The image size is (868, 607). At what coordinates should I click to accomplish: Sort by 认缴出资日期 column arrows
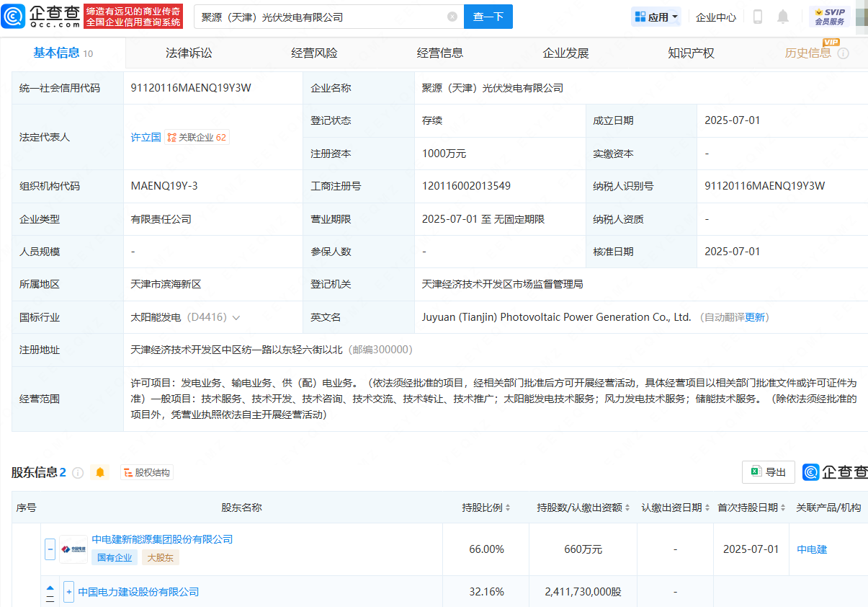(707, 508)
